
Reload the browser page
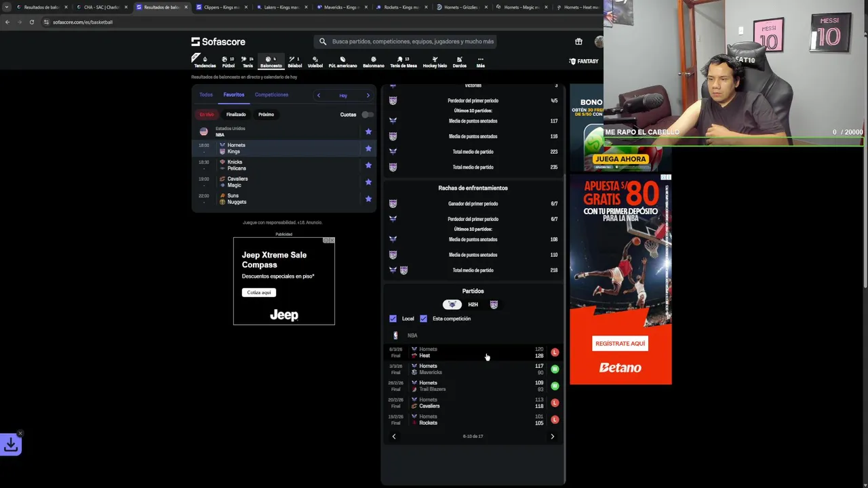pos(31,22)
